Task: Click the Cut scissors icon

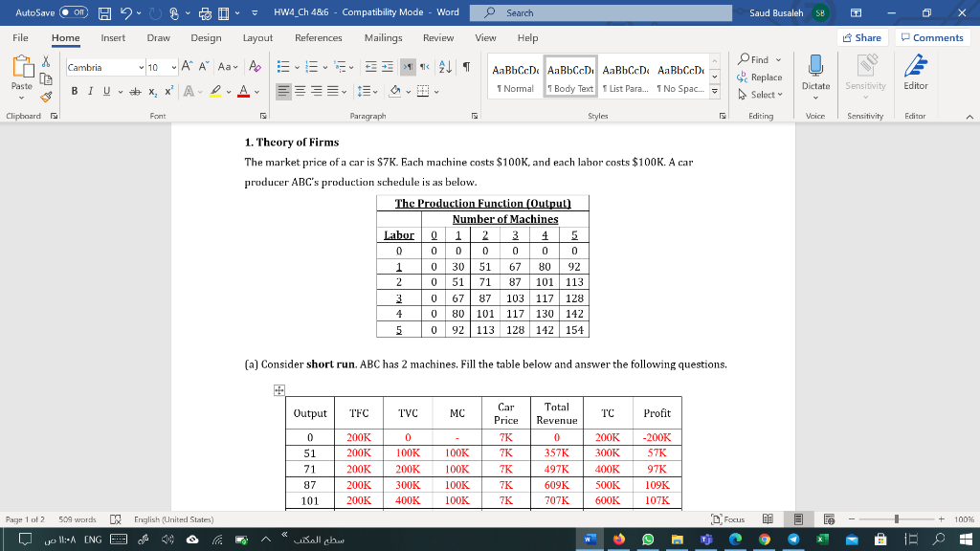Action: 46,61
